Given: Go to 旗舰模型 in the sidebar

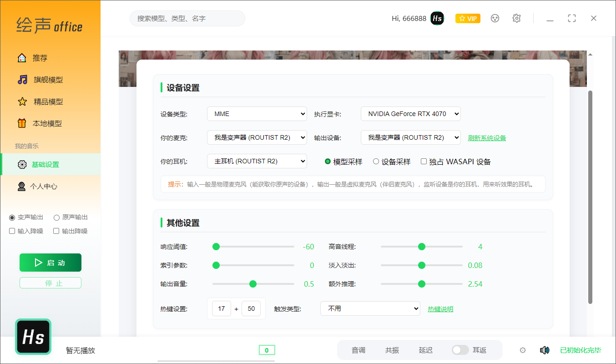Looking at the screenshot, I should tap(48, 80).
